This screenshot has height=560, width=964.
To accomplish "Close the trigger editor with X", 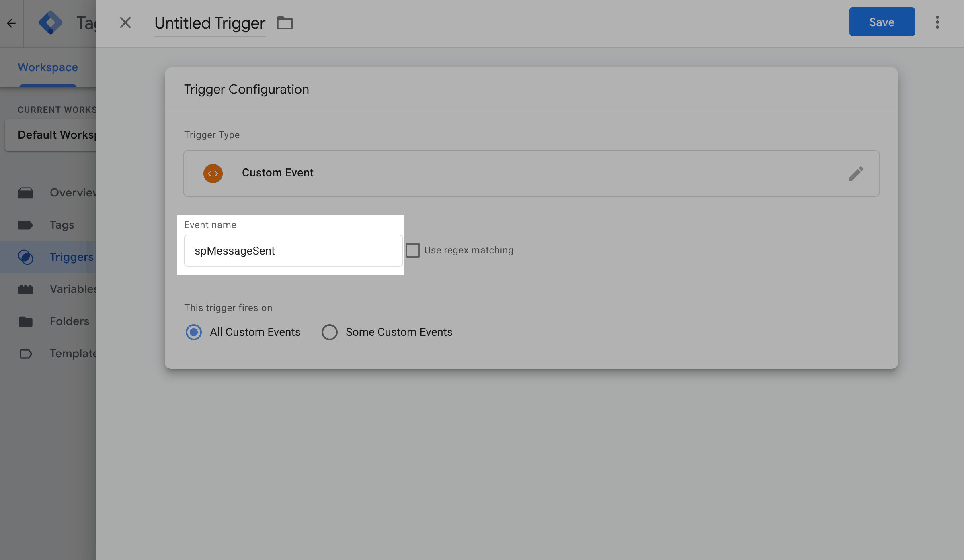I will (125, 23).
